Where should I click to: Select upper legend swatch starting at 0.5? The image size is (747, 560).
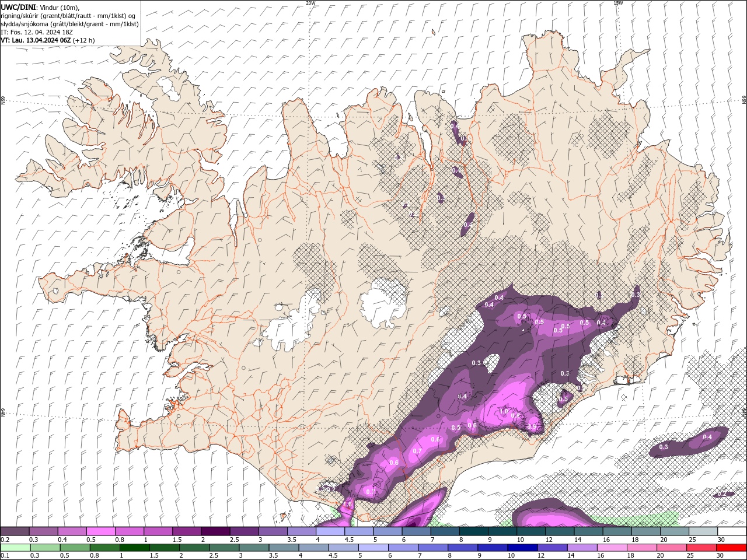point(100,531)
